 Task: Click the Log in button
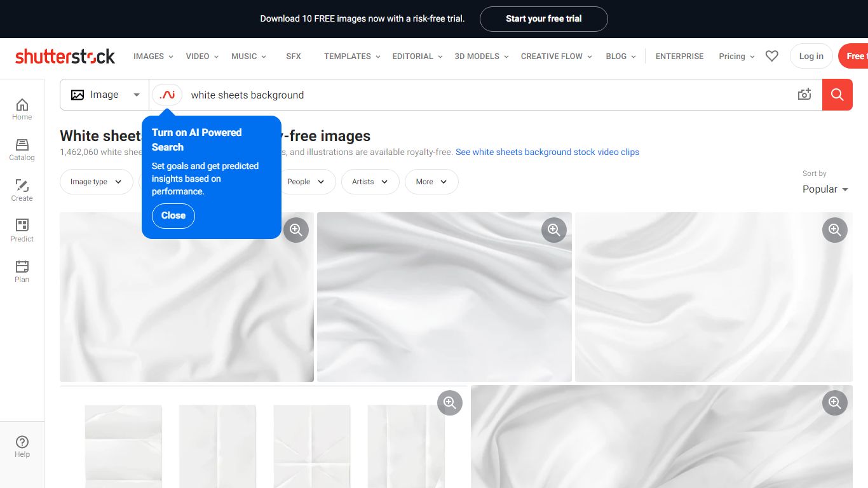click(x=811, y=56)
